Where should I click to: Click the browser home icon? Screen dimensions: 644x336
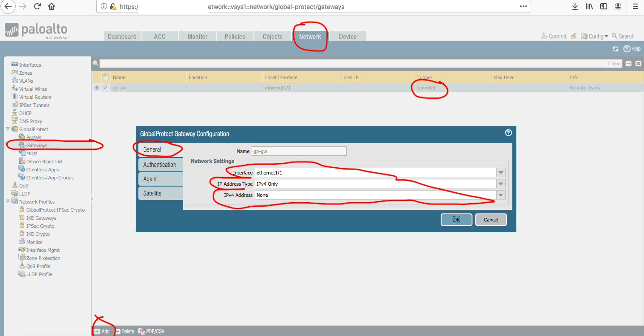point(52,6)
